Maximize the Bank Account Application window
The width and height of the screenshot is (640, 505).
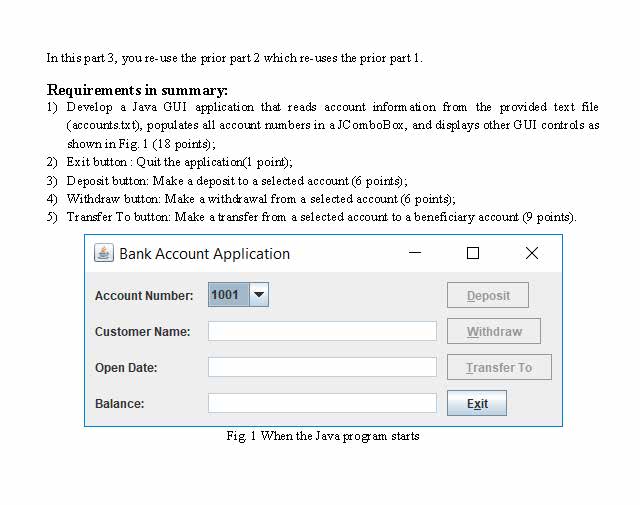473,253
